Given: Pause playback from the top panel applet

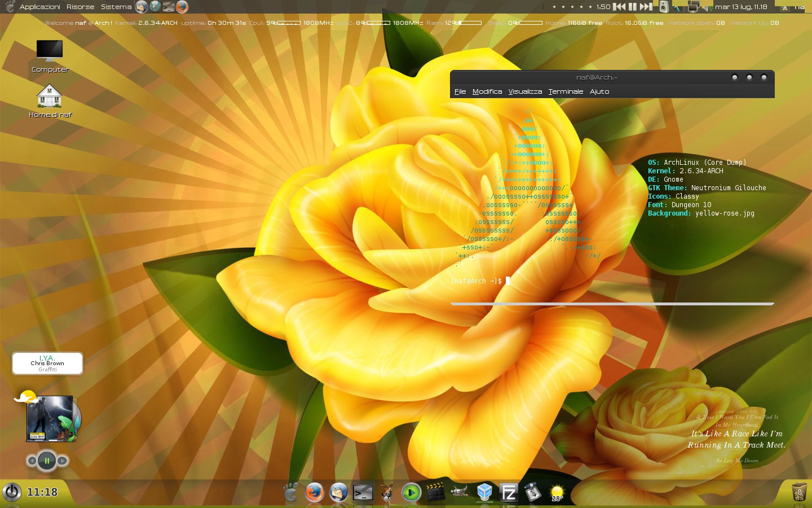Looking at the screenshot, I should (x=633, y=7).
